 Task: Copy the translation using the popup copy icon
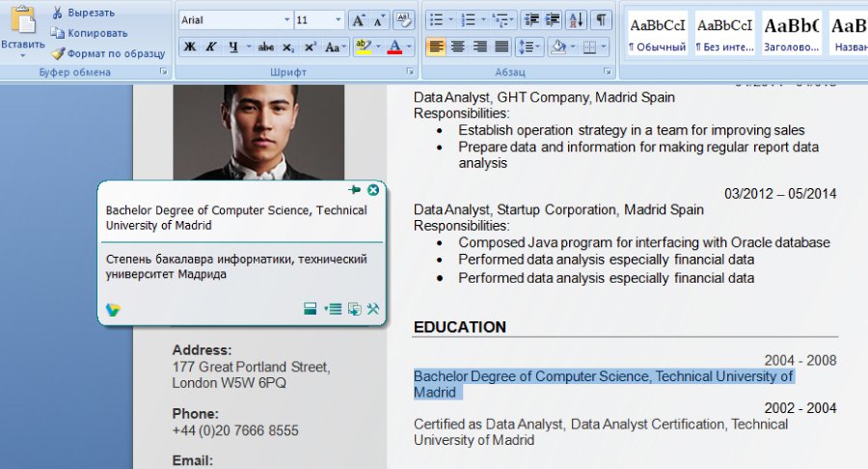click(354, 309)
